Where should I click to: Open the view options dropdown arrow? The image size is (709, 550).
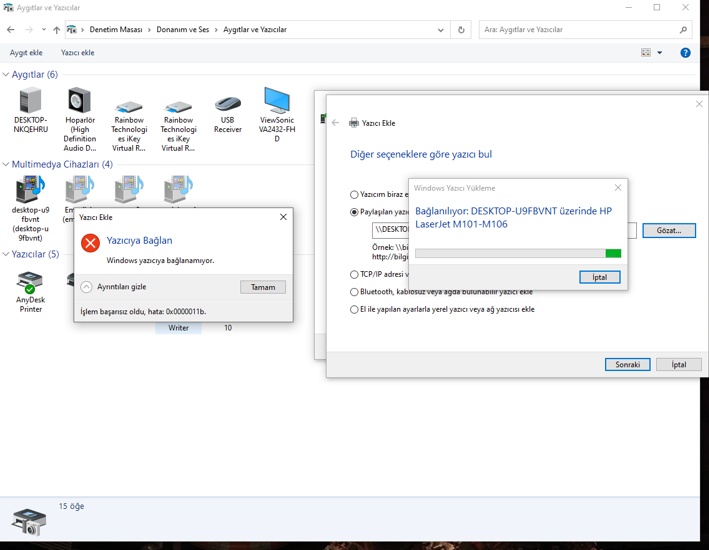660,52
